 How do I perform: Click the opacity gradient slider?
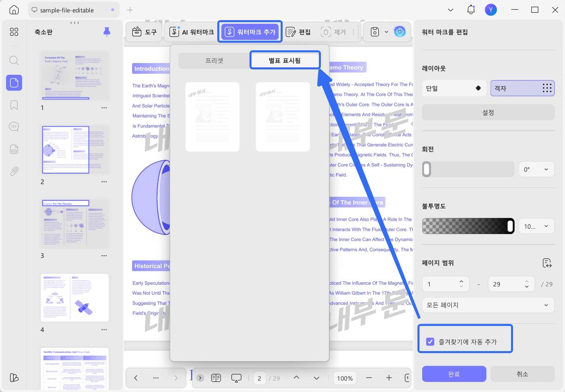pyautogui.click(x=468, y=226)
